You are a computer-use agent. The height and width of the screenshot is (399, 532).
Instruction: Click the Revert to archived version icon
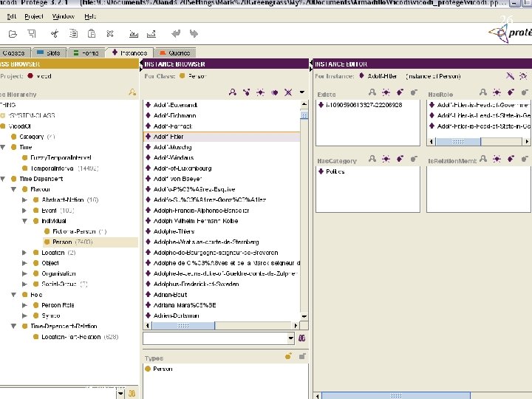[151, 33]
